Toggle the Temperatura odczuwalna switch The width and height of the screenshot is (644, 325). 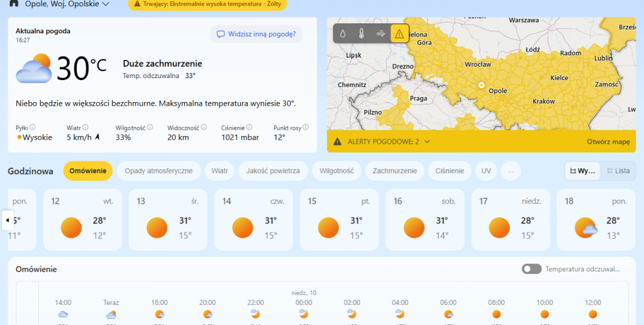(531, 269)
